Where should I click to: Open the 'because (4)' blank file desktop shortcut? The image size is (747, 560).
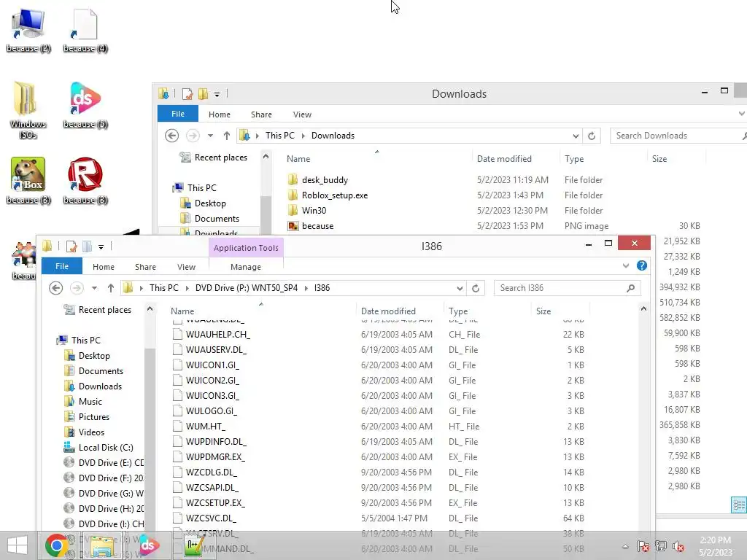click(x=85, y=31)
